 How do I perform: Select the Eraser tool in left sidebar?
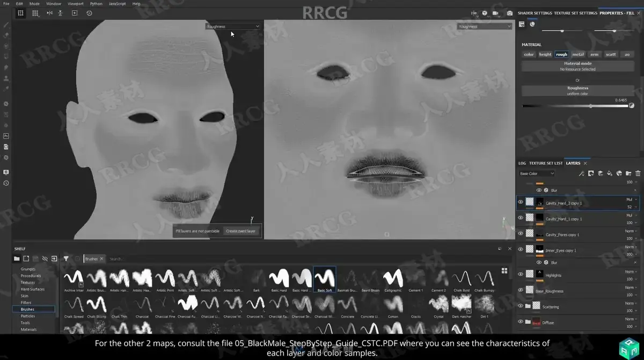pos(6,35)
